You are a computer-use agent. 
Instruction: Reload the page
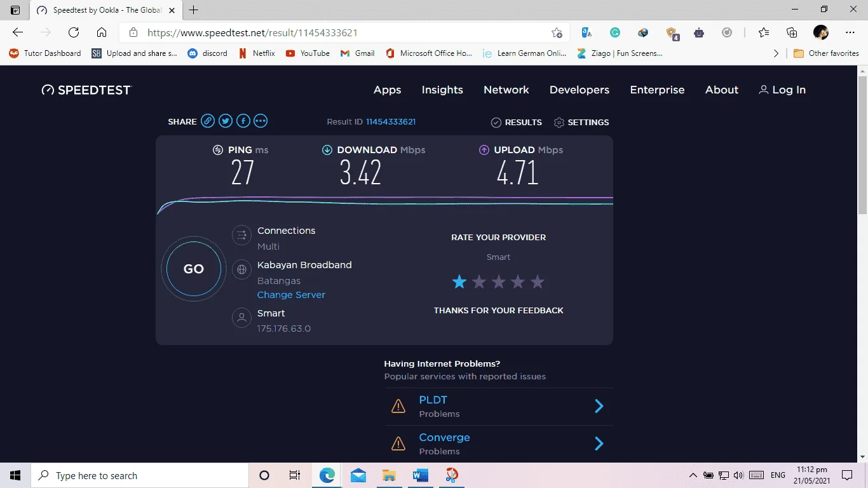(74, 32)
